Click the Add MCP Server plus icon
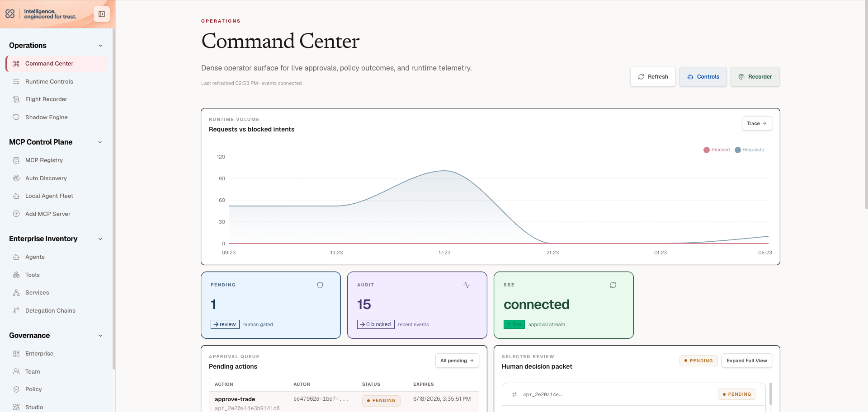Screen dimensions: 868x412 tap(16, 214)
